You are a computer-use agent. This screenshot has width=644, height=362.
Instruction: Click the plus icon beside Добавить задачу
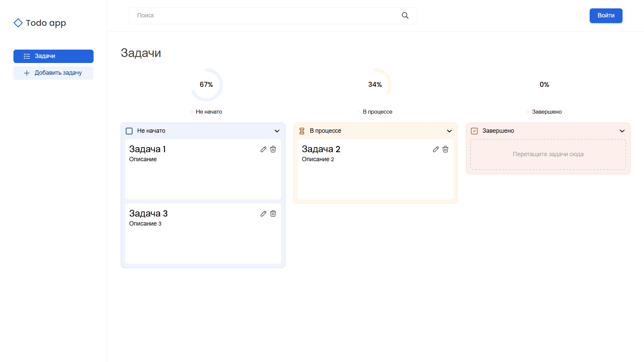coord(27,73)
